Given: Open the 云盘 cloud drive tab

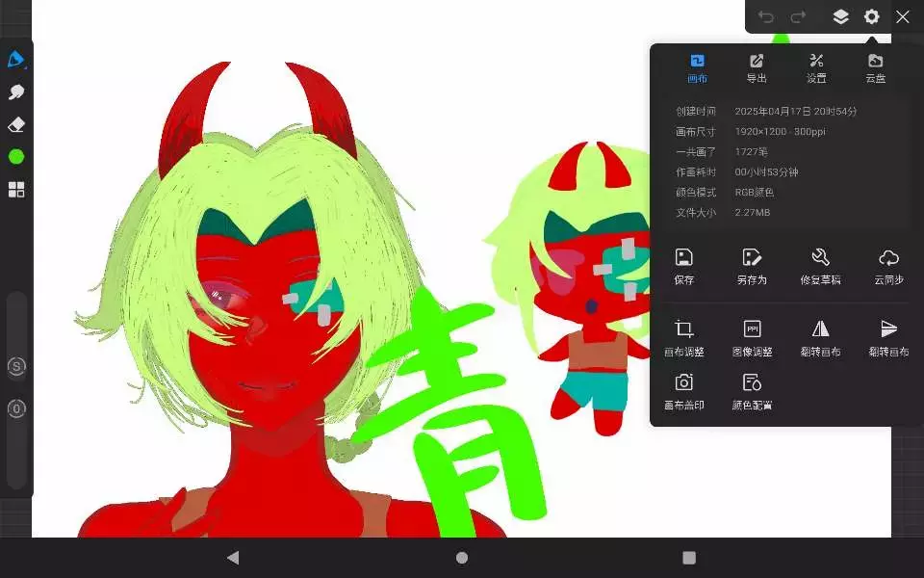Looking at the screenshot, I should [x=875, y=68].
